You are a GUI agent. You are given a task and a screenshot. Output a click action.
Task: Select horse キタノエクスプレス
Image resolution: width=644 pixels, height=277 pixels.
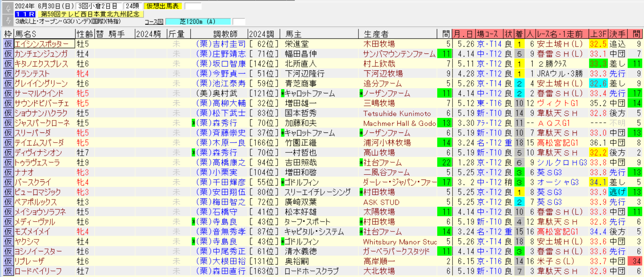(x=41, y=64)
